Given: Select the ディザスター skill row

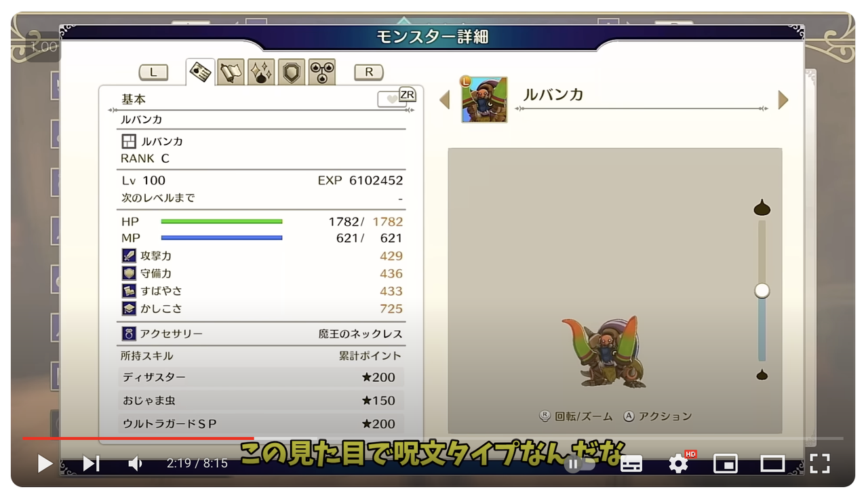Looking at the screenshot, I should 260,377.
